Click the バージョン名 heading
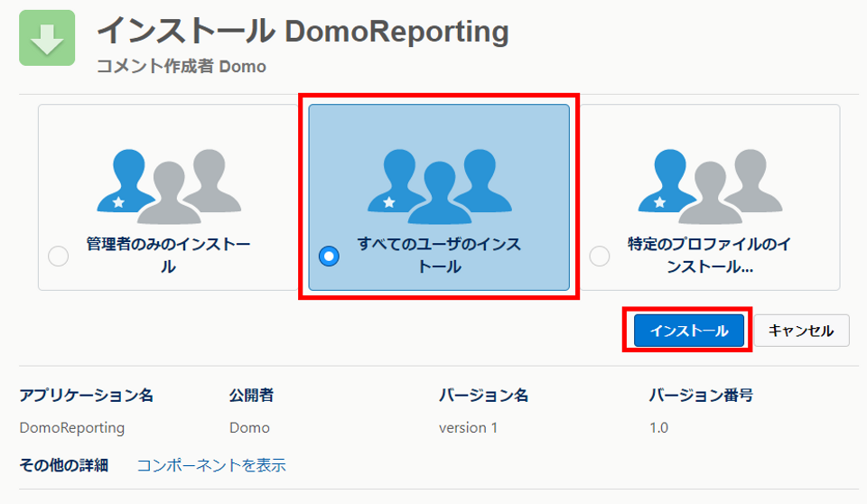Image resolution: width=867 pixels, height=504 pixels. pyautogui.click(x=484, y=395)
